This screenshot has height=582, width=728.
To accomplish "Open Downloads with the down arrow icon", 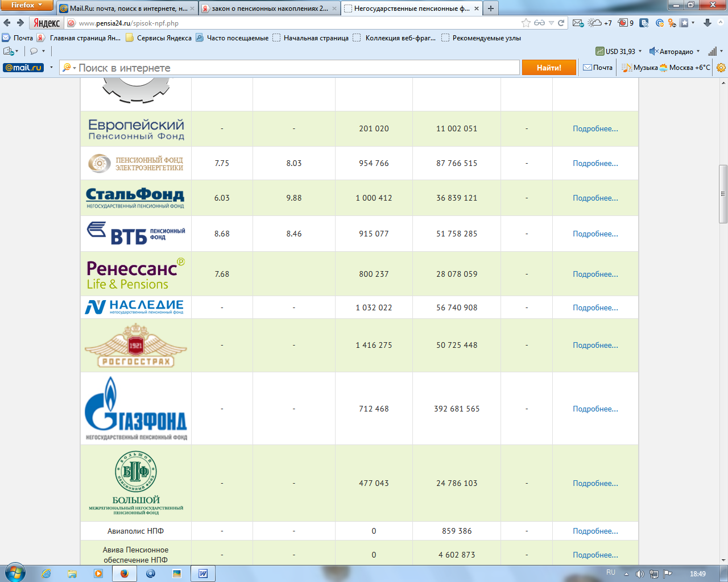I will (708, 23).
